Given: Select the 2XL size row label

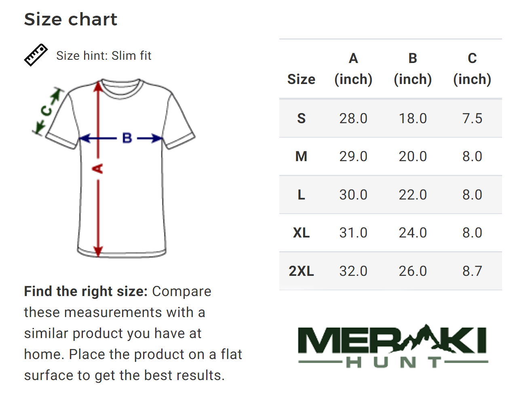Looking at the screenshot, I should pos(301,271).
